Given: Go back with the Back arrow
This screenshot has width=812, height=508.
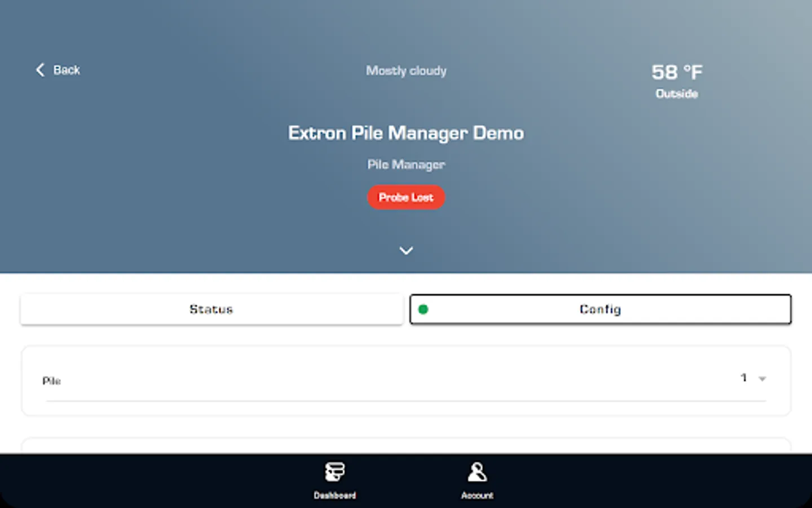Looking at the screenshot, I should (x=40, y=70).
